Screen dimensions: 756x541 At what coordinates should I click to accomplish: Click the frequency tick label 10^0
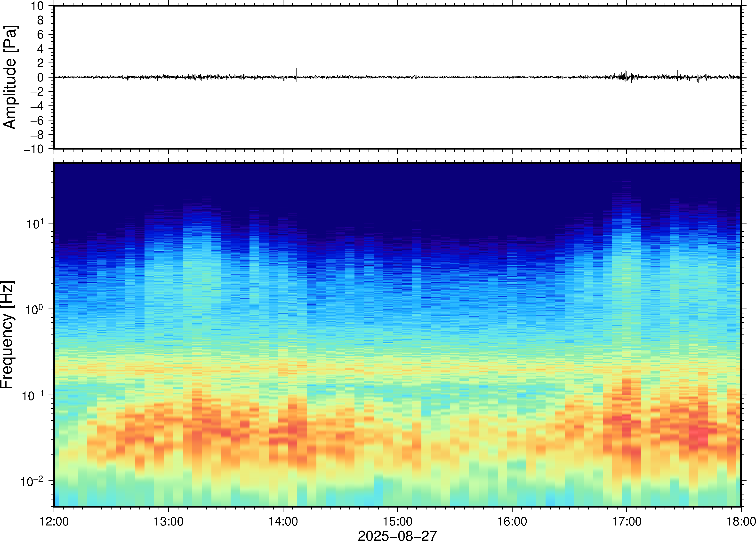click(35, 310)
